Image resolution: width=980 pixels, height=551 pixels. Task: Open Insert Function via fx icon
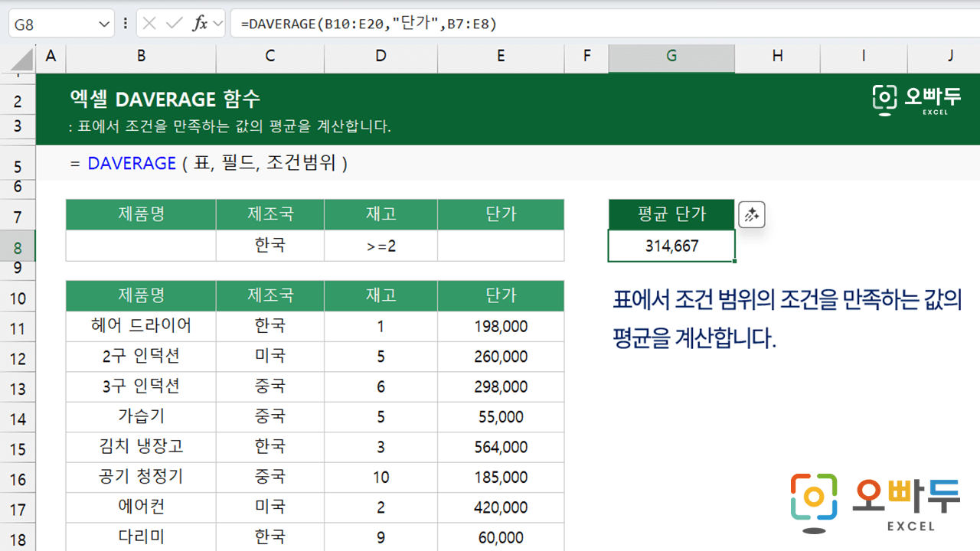pyautogui.click(x=200, y=24)
